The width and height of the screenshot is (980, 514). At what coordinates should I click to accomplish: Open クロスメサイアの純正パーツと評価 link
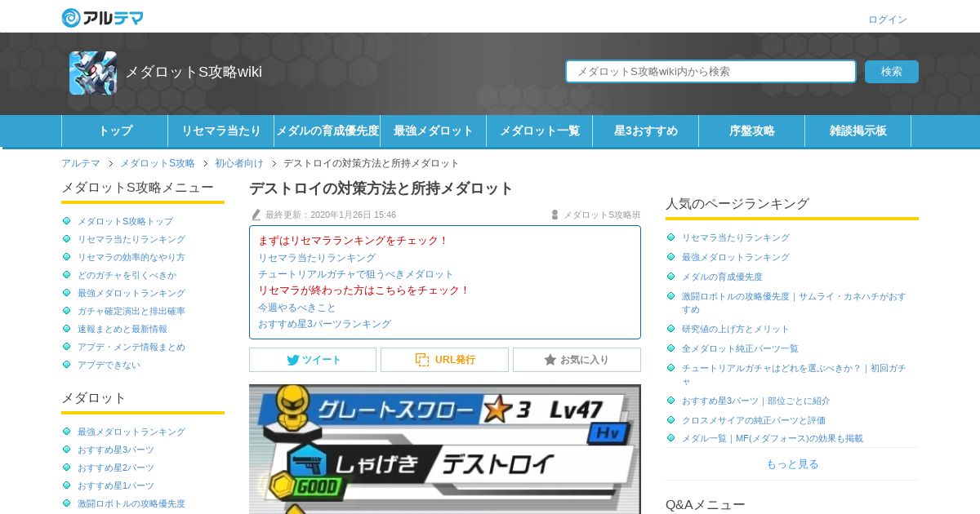coord(754,420)
